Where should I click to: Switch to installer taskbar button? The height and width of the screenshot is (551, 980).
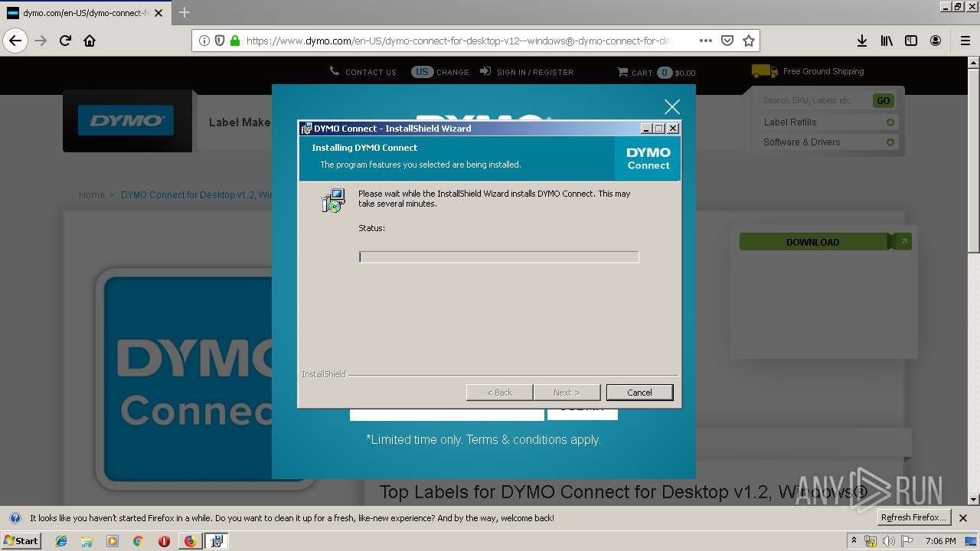click(217, 541)
